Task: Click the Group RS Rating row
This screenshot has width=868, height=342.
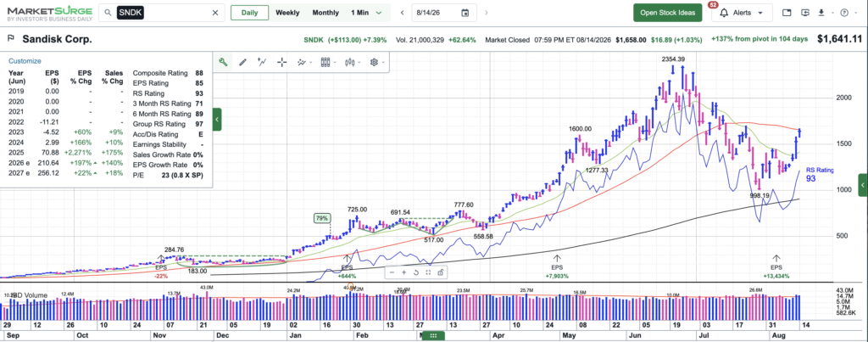Action: point(168,124)
